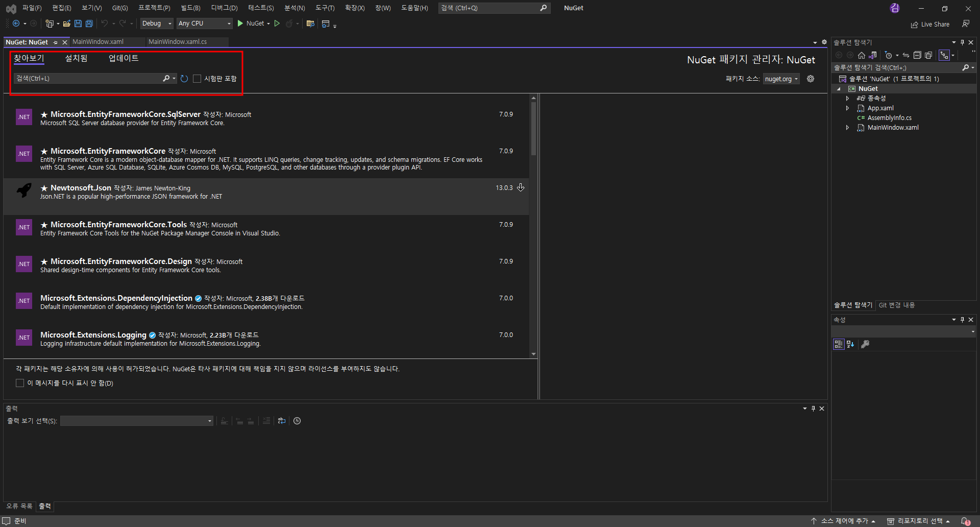Open the nuget.org package source dropdown
Image resolution: width=980 pixels, height=527 pixels.
781,79
